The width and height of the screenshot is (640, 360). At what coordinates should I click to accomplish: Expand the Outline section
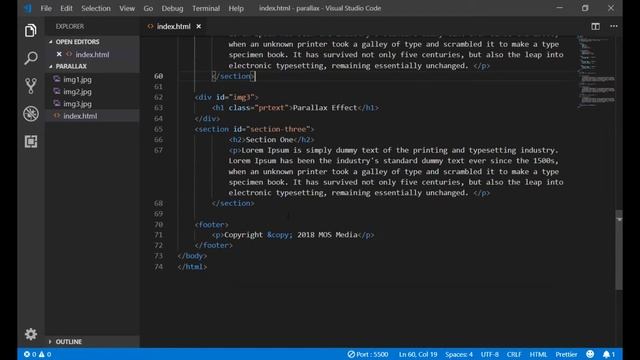click(69, 342)
